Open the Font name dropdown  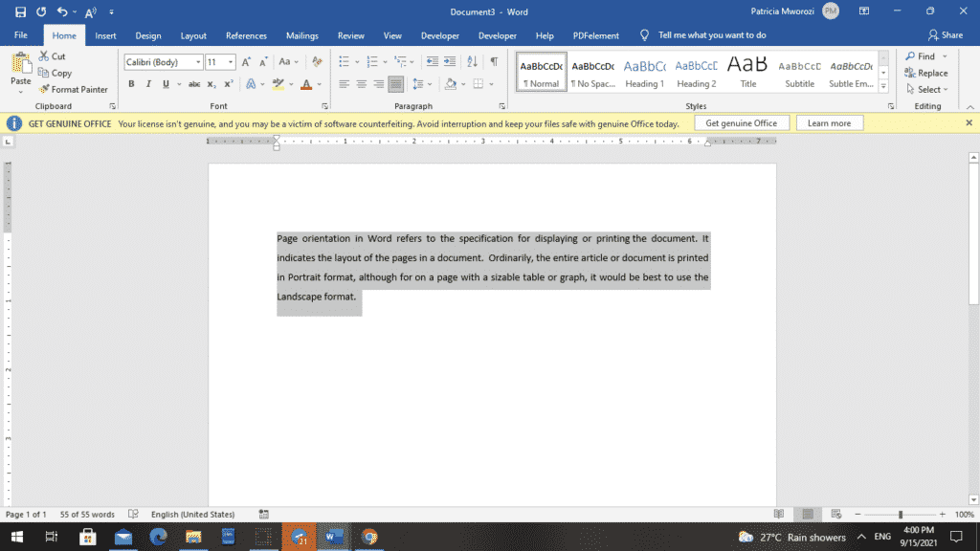point(198,61)
